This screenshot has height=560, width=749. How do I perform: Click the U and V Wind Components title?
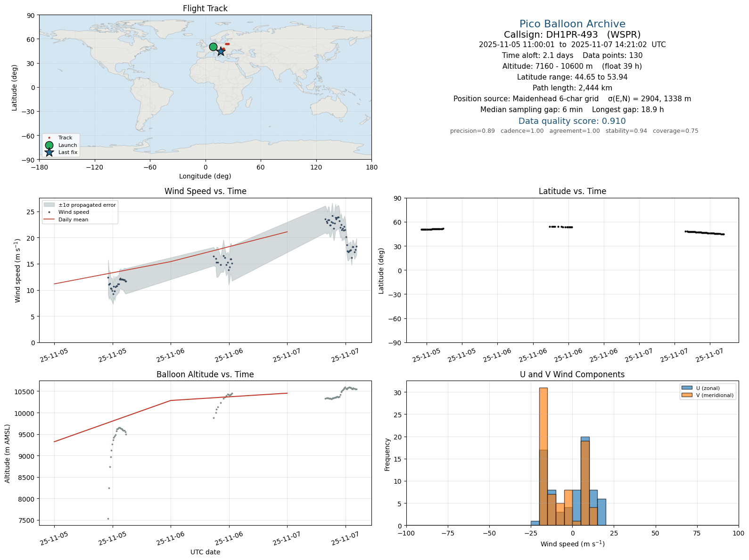point(572,374)
